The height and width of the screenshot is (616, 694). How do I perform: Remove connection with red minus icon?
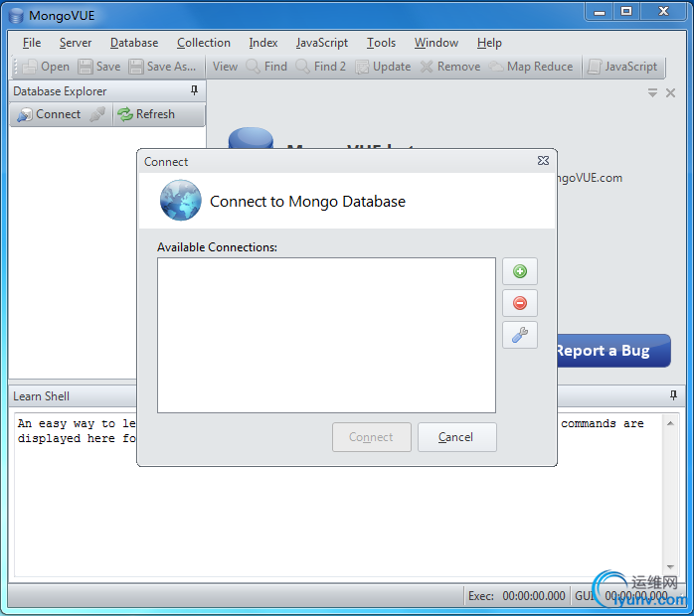pyautogui.click(x=520, y=303)
